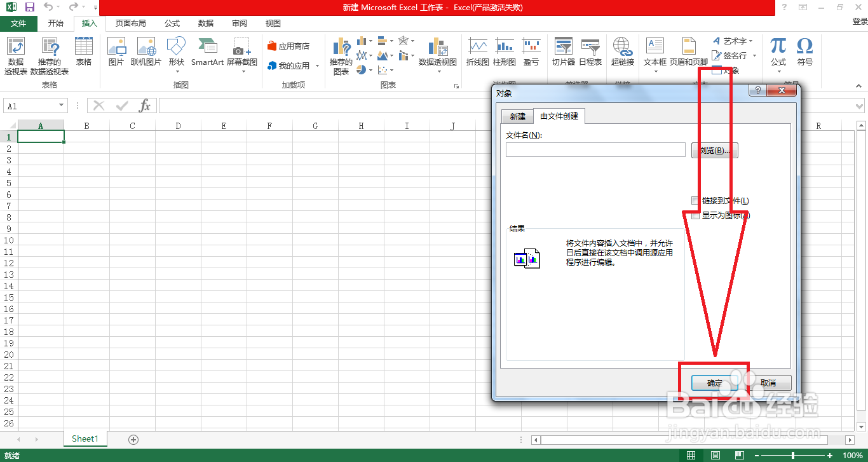Click Online Pictures (联机图片)
Screen dimensions: 868x462
[x=146, y=52]
